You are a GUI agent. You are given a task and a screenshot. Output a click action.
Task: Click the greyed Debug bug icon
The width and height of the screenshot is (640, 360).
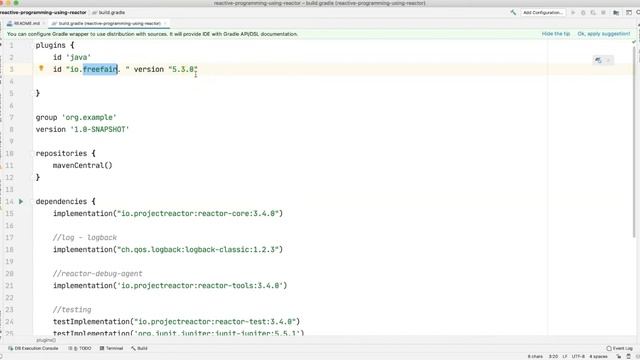[x=583, y=13]
